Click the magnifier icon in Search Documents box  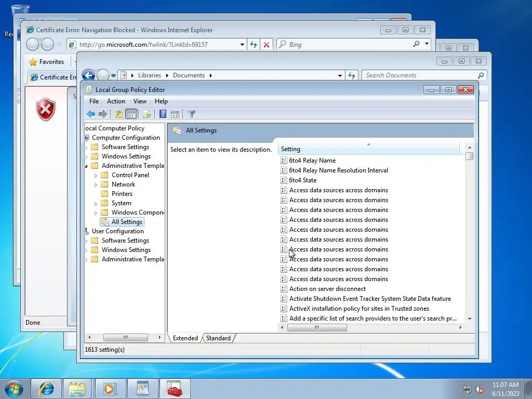[x=481, y=75]
